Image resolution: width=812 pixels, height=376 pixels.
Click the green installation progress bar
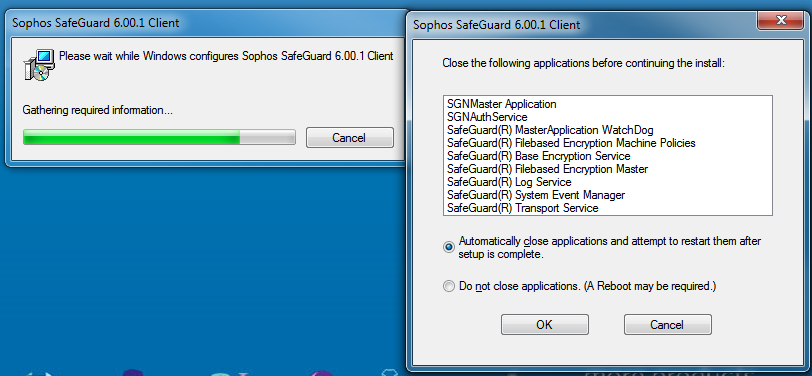159,137
